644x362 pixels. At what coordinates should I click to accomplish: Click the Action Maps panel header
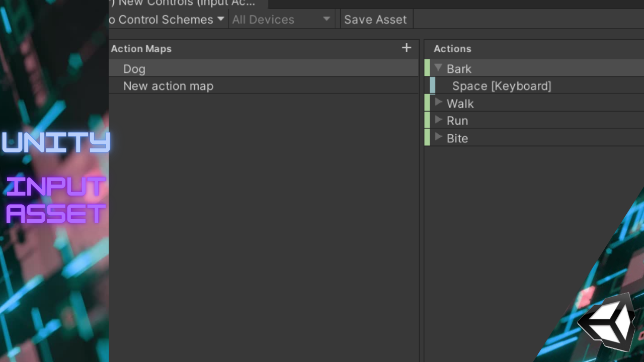[x=141, y=48]
